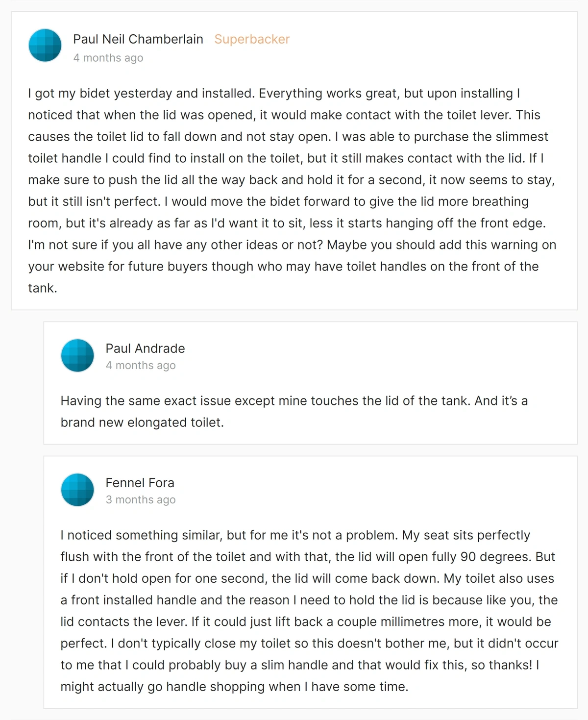Click the timestamp under Paul Neil Chamberlain
Image resolution: width=588 pixels, height=720 pixels.
108,58
